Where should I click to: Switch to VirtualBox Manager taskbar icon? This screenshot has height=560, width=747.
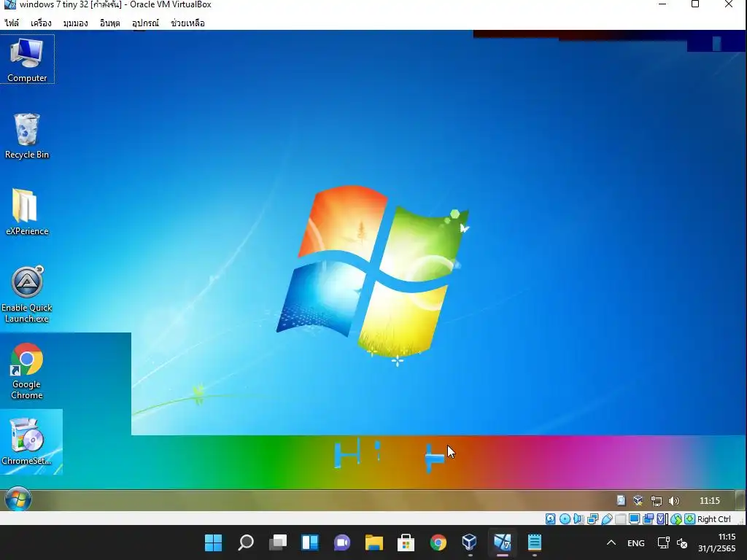pyautogui.click(x=470, y=542)
